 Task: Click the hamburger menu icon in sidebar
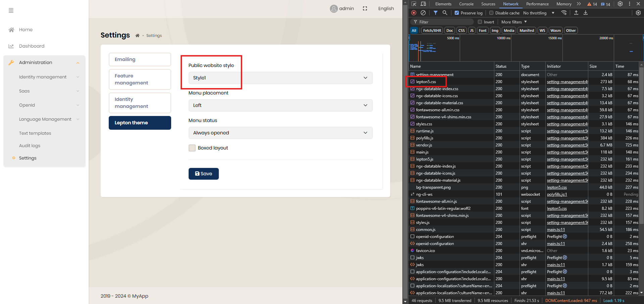click(x=11, y=10)
